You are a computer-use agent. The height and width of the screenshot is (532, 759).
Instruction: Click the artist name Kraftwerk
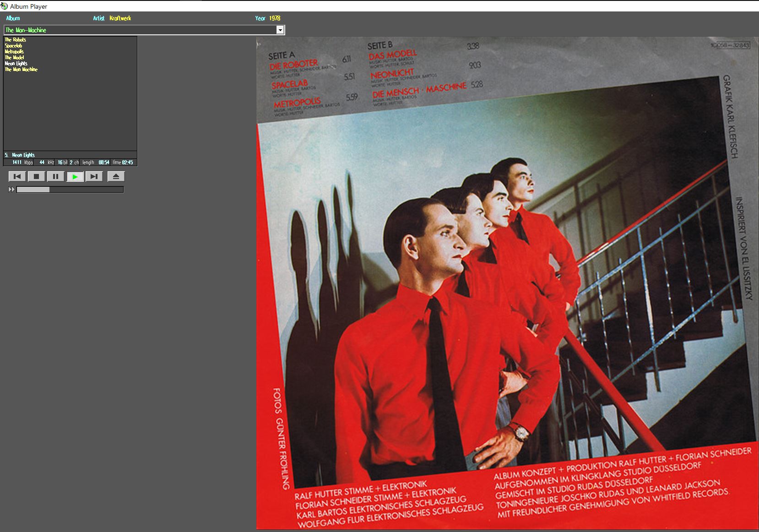[x=120, y=18]
